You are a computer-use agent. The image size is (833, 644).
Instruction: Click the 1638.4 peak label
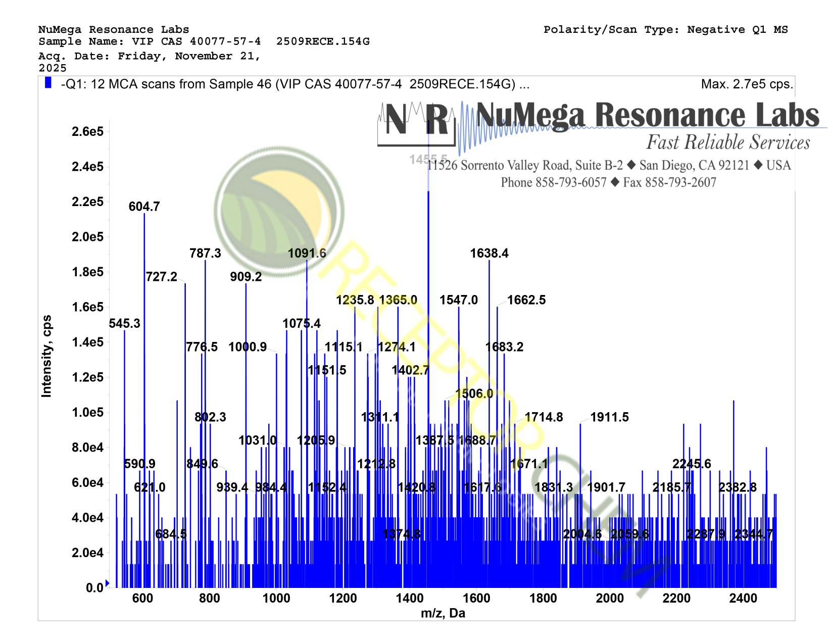tap(489, 253)
